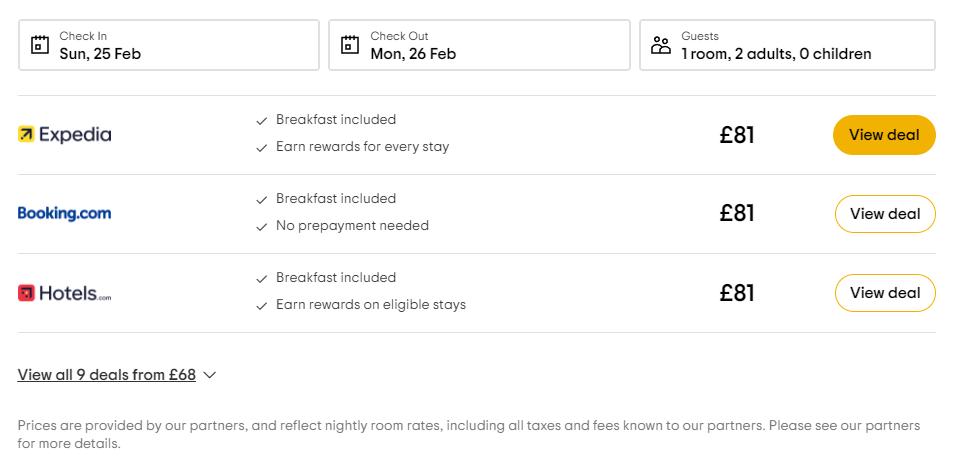Viewport: 955px width, 467px height.
Task: Click the Hotels.com £81 price
Action: [737, 293]
